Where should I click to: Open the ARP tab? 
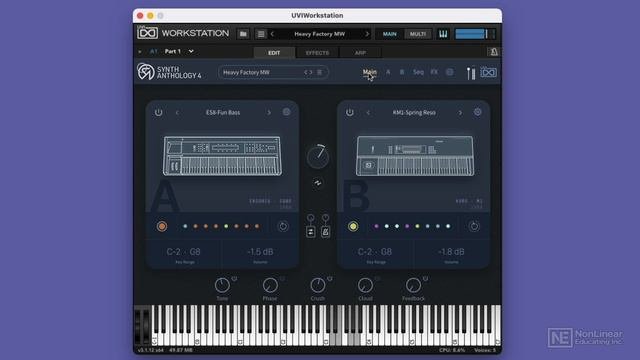(360, 53)
